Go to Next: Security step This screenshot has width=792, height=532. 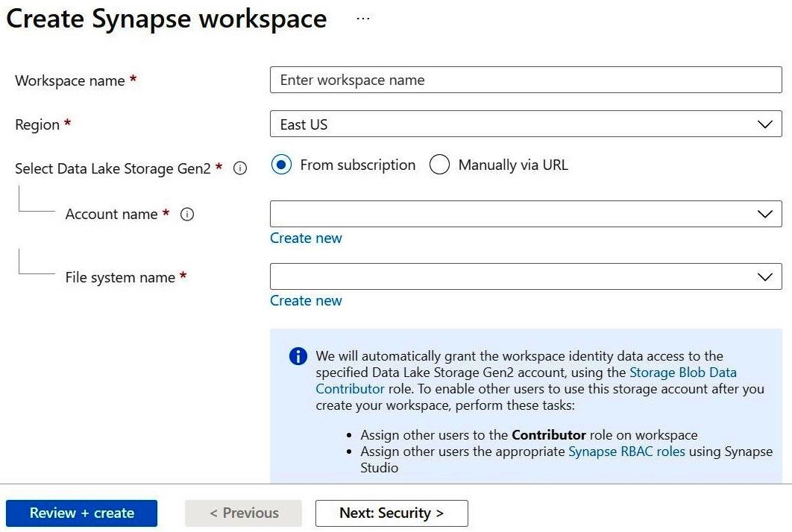[x=392, y=513]
